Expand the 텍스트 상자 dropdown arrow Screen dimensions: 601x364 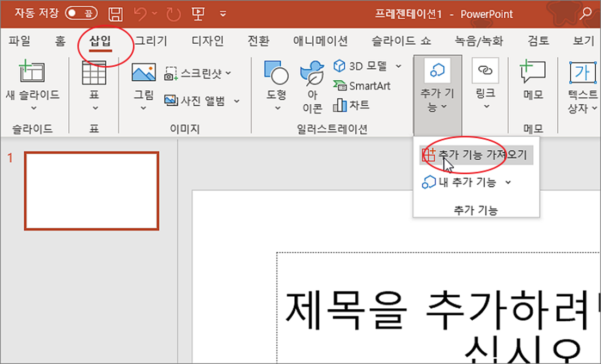pyautogui.click(x=594, y=108)
